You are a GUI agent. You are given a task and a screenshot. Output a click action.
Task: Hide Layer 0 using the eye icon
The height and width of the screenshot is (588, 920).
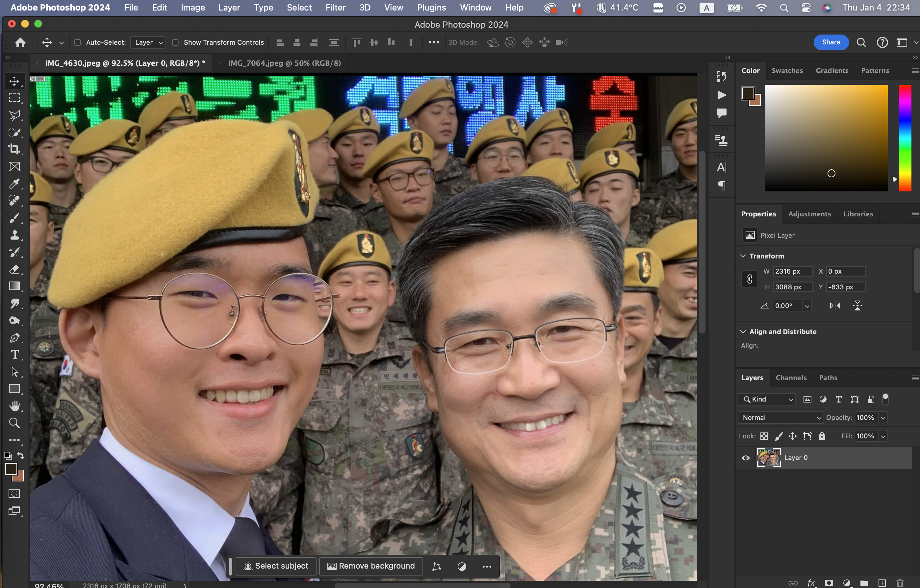coord(745,458)
